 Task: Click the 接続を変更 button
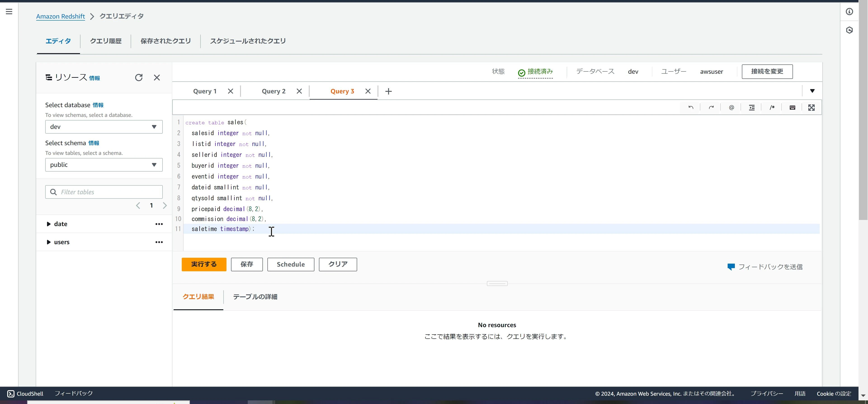(x=767, y=72)
